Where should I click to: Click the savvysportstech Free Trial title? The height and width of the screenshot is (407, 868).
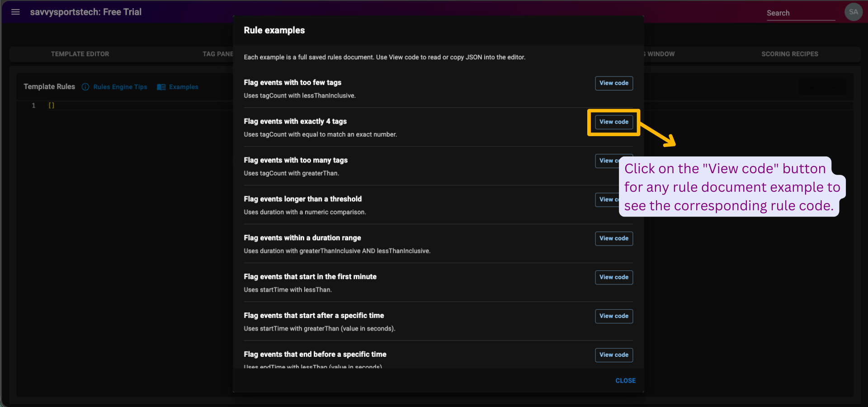[x=86, y=12]
